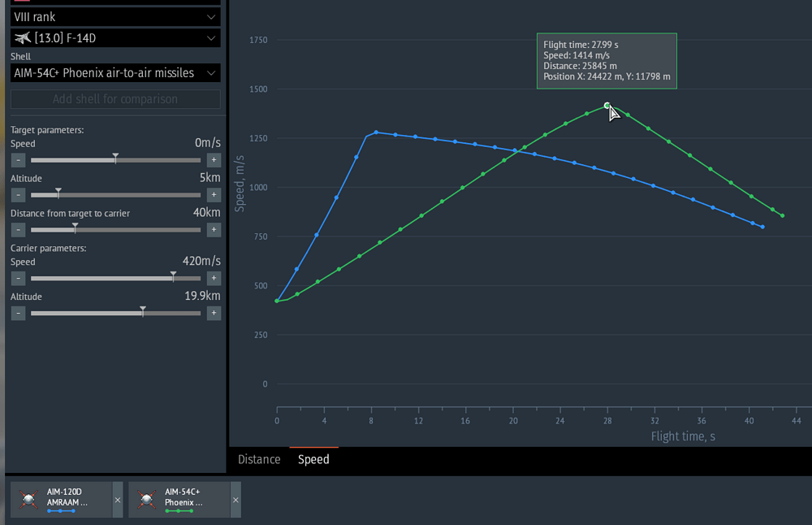Increase target speed with plus button

tap(214, 160)
